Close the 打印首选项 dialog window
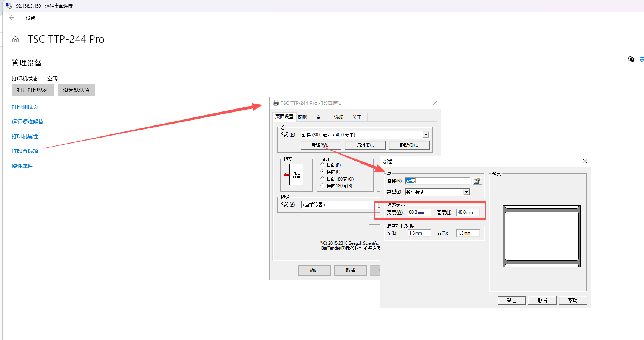 tap(435, 103)
